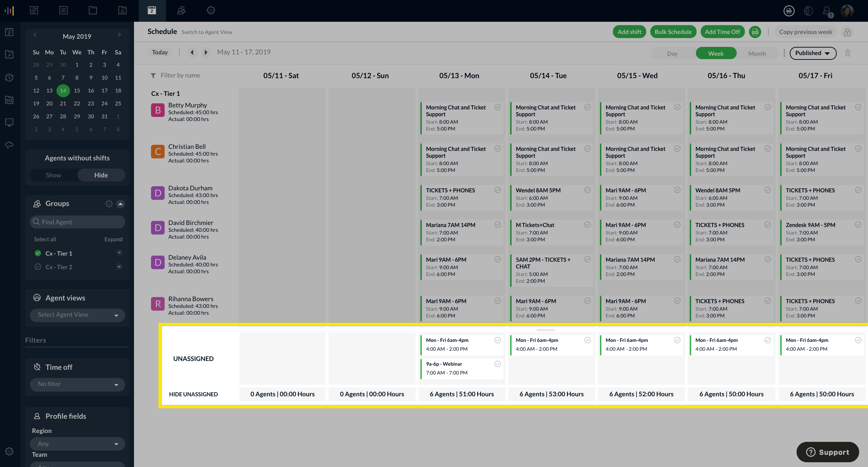This screenshot has width=868, height=467.
Task: Click the circular badge icon left of globe
Action: point(789,11)
